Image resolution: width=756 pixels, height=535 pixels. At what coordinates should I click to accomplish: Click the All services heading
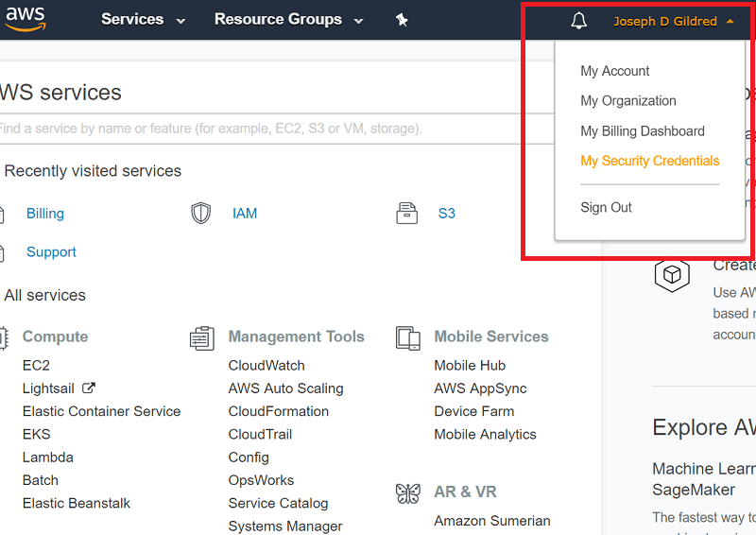[x=44, y=295]
